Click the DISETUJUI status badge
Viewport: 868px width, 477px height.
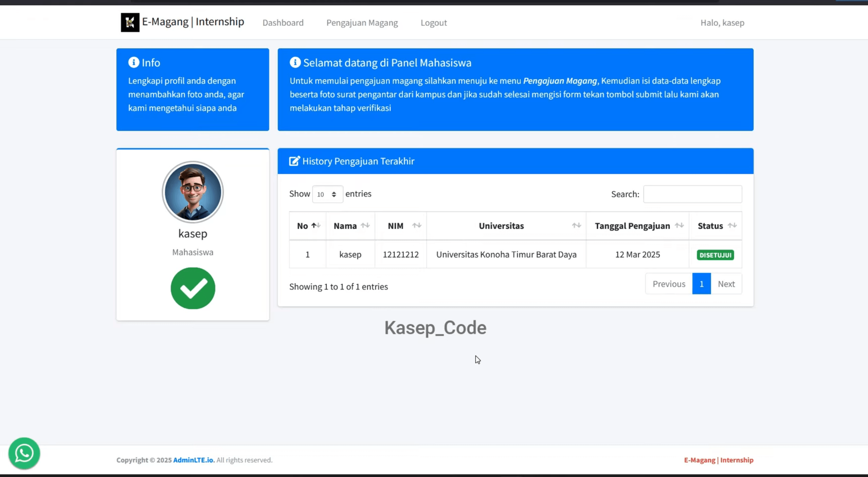[x=715, y=255]
